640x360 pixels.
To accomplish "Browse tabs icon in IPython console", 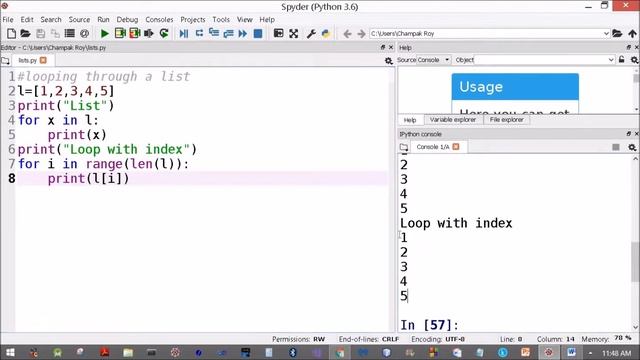I will coord(404,147).
